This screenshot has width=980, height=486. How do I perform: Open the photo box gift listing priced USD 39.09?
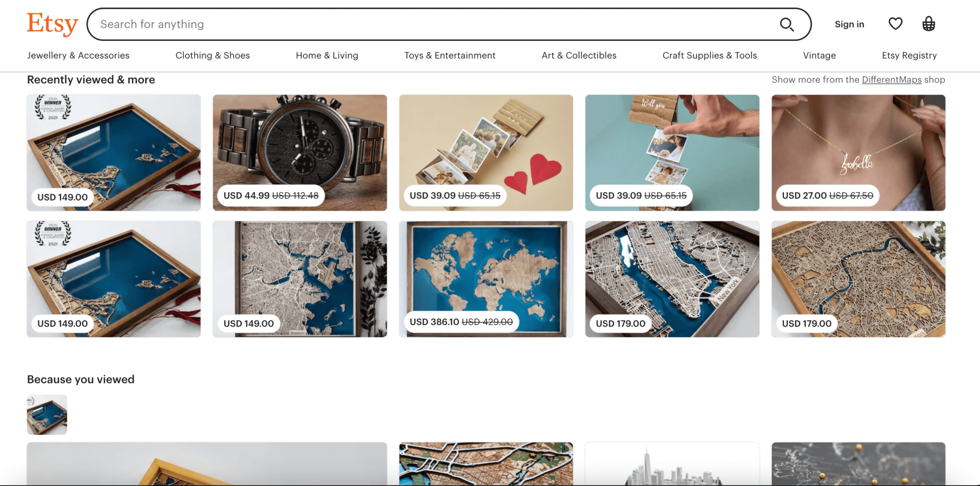point(486,152)
